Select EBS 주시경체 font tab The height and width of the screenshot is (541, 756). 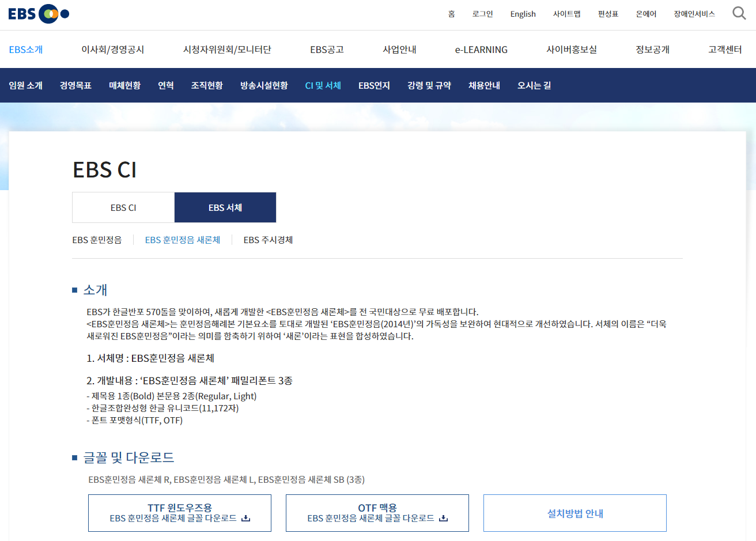click(268, 240)
